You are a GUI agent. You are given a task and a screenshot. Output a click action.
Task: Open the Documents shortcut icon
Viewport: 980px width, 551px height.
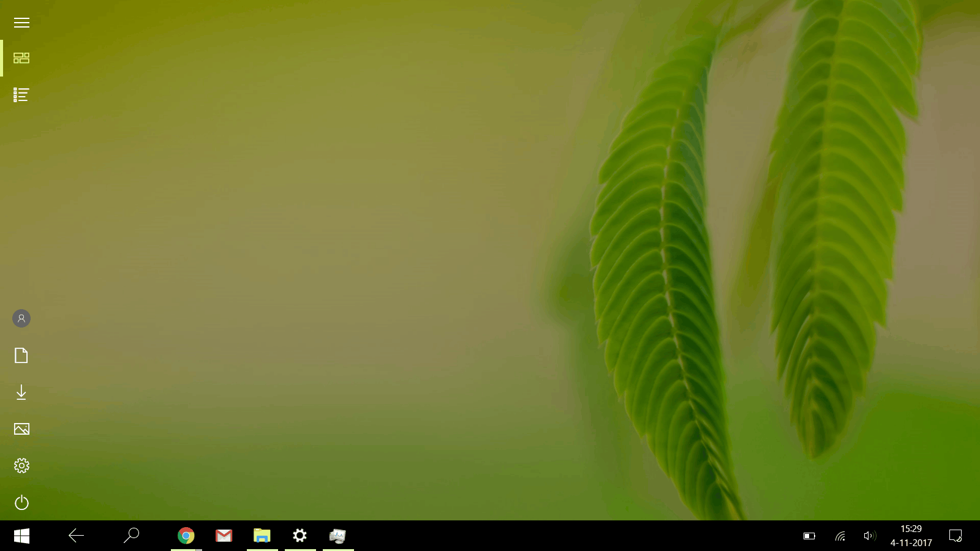point(21,356)
